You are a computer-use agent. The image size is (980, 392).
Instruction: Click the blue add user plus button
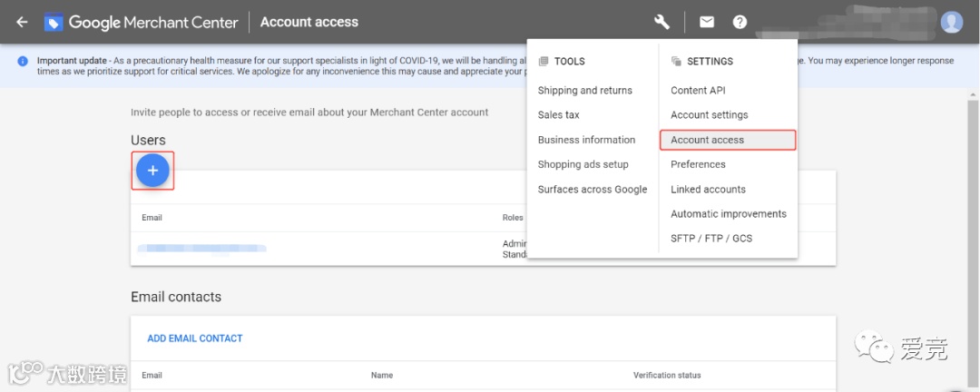click(x=152, y=171)
